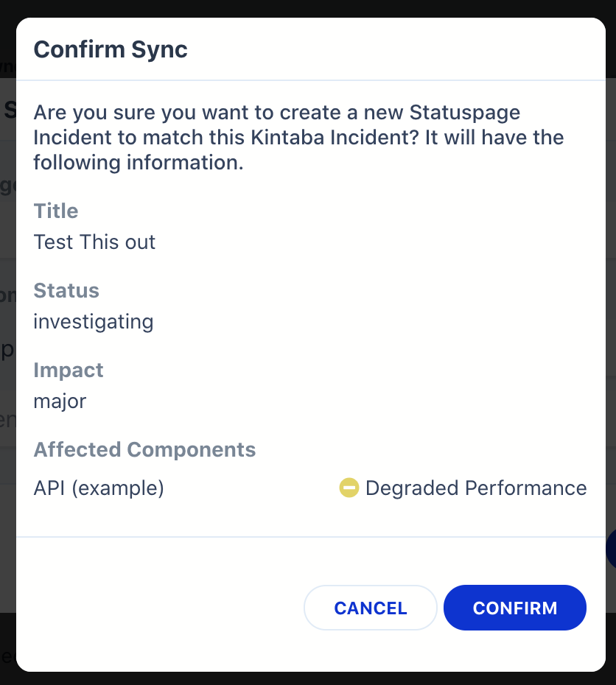Click the Degraded Performance status text
This screenshot has width=616, height=685.
click(x=476, y=488)
